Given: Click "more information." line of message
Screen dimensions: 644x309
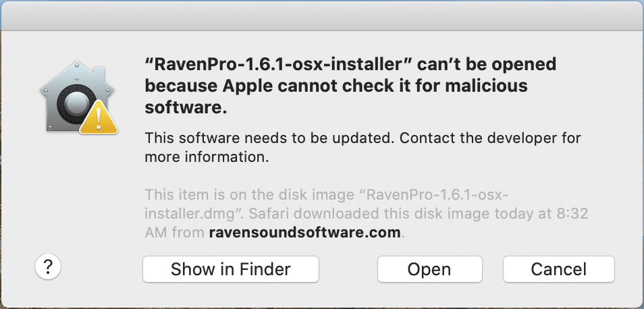Looking at the screenshot, I should tap(207, 157).
